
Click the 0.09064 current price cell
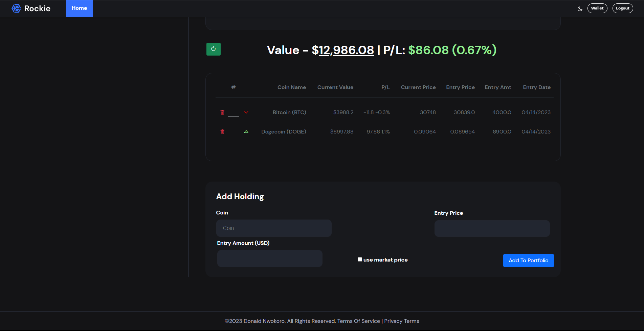pyautogui.click(x=425, y=132)
